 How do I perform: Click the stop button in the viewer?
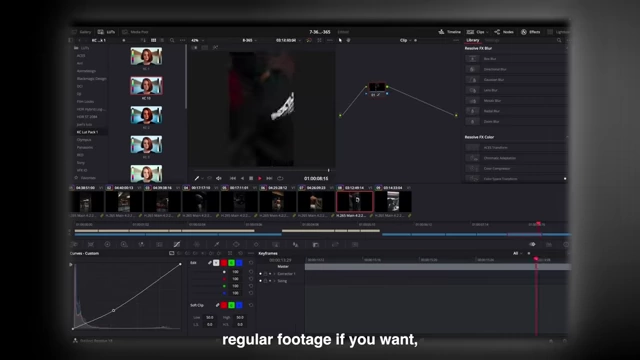[x=251, y=178]
